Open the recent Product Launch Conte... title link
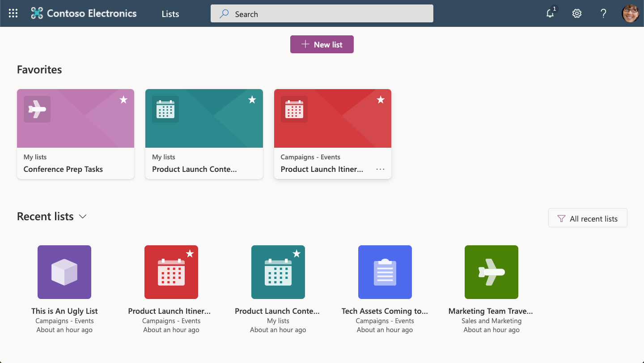 (277, 311)
